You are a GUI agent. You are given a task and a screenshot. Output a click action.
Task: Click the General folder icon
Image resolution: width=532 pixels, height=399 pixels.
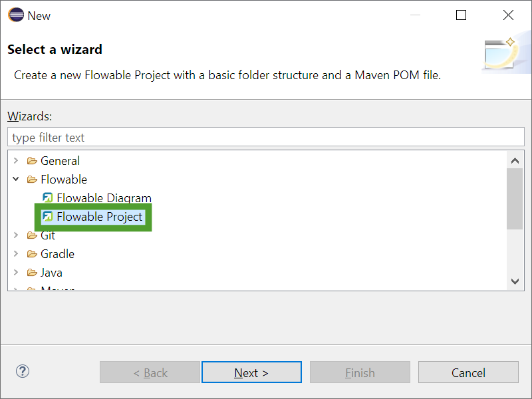(31, 161)
